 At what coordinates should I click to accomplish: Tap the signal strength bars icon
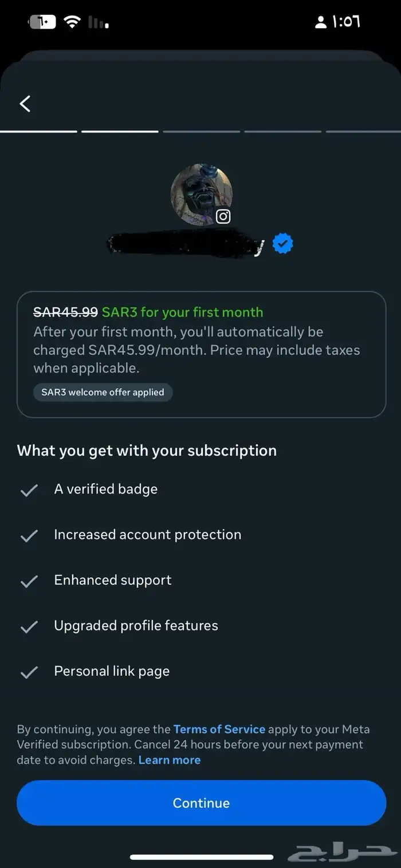click(98, 22)
